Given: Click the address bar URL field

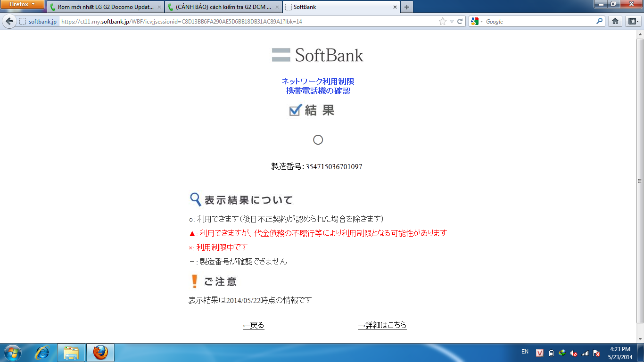Looking at the screenshot, I should click(248, 22).
